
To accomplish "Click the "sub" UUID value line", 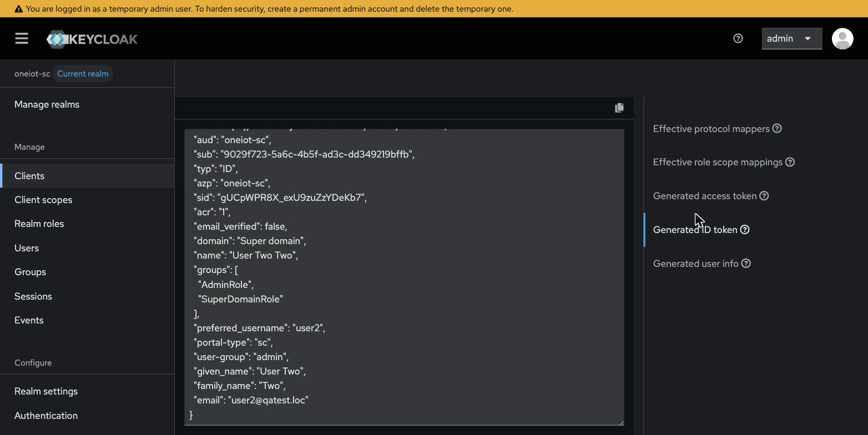I will [x=304, y=154].
